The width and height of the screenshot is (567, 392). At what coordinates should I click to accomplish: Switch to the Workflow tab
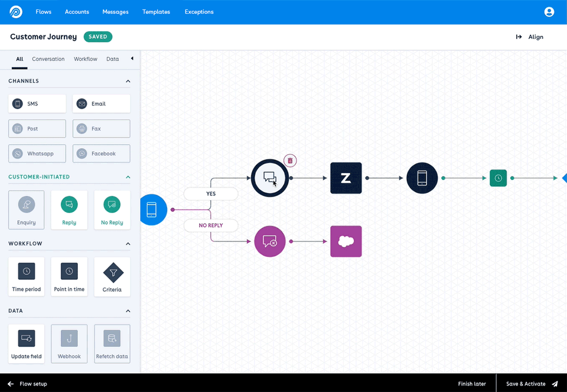(x=85, y=59)
